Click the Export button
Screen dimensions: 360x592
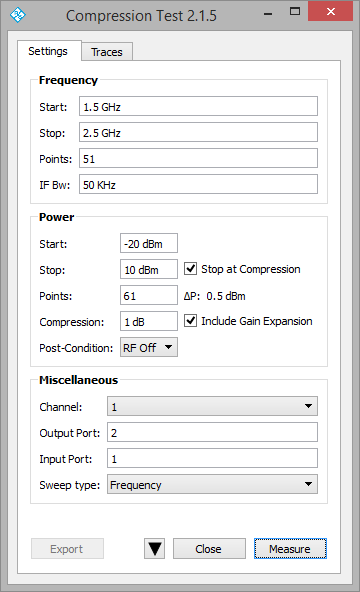[67, 549]
